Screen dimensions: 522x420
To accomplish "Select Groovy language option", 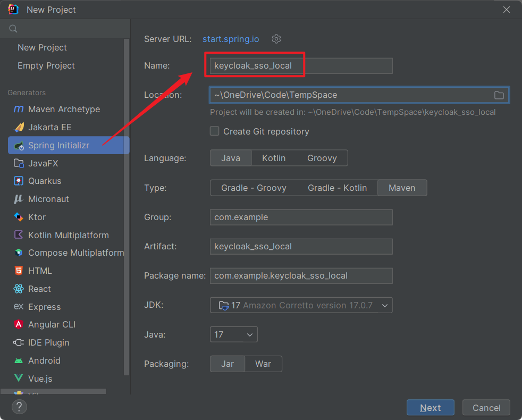I will (x=322, y=158).
